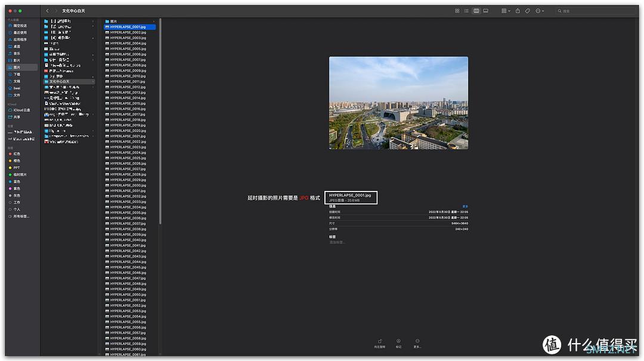The width and height of the screenshot is (644, 361).
Task: Click the 标记 markup preview action
Action: [x=398, y=344]
